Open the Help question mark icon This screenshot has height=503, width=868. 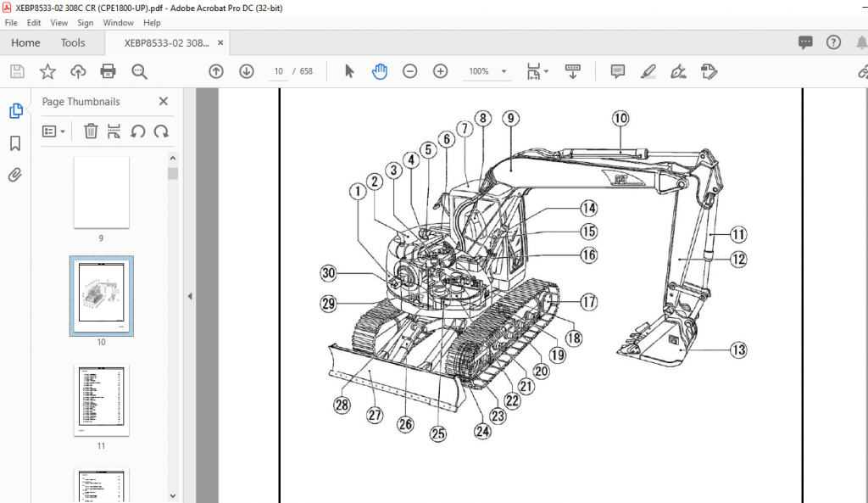point(833,42)
